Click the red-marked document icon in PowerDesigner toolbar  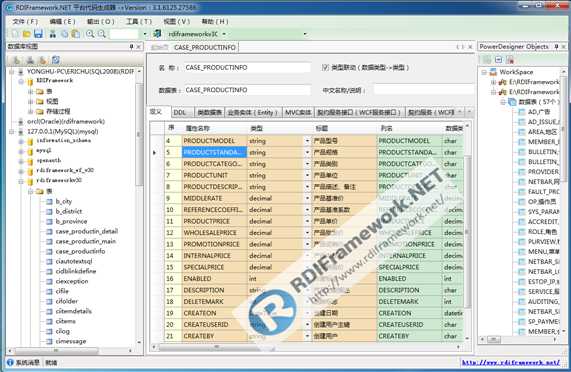pos(510,60)
